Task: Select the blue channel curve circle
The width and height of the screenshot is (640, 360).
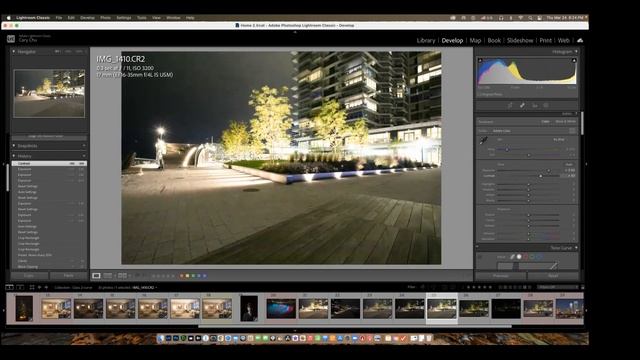Action: (540, 257)
